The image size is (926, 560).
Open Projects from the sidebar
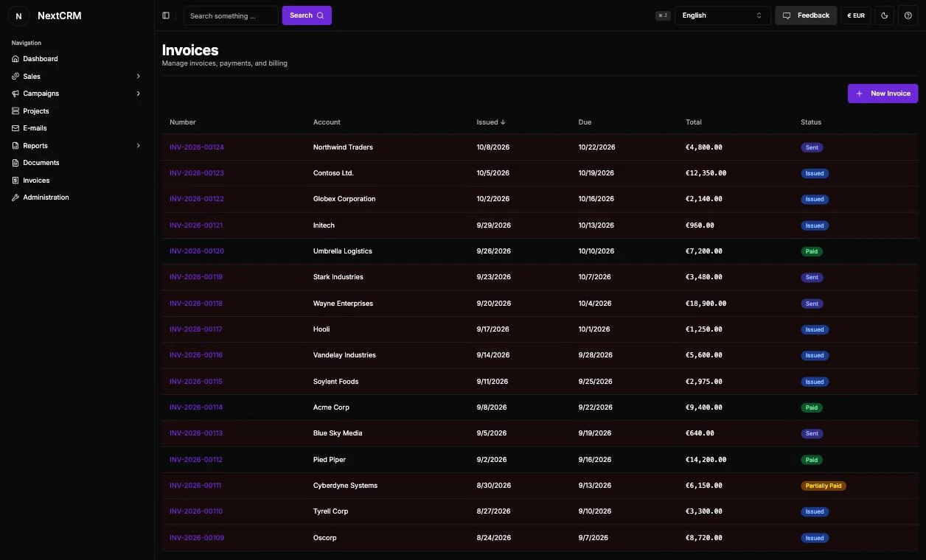point(36,111)
